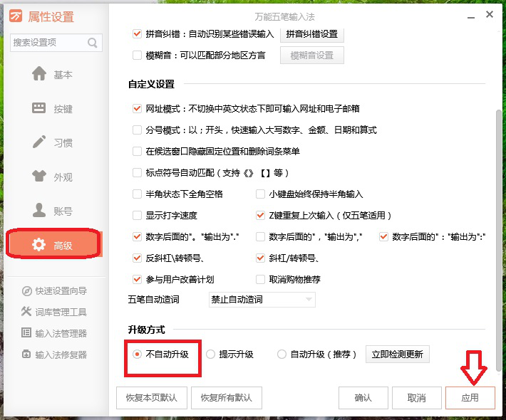Image resolution: width=506 pixels, height=420 pixels.
Task: Check 取消购物推荐 checkbox
Action: click(x=260, y=280)
